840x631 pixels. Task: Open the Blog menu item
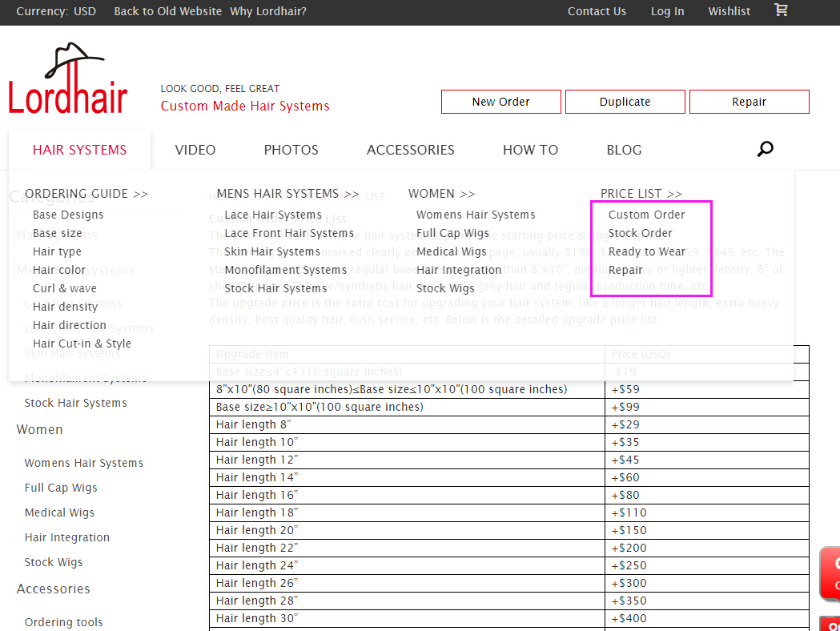[x=624, y=150]
